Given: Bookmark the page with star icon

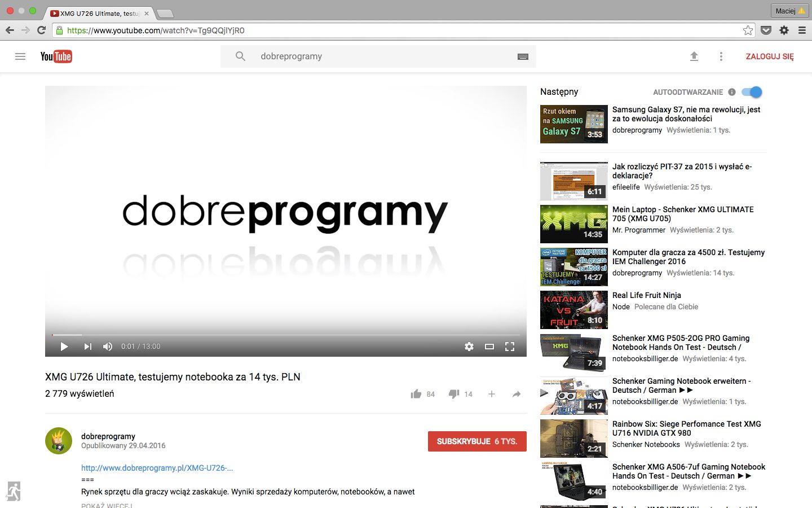Looking at the screenshot, I should (748, 30).
